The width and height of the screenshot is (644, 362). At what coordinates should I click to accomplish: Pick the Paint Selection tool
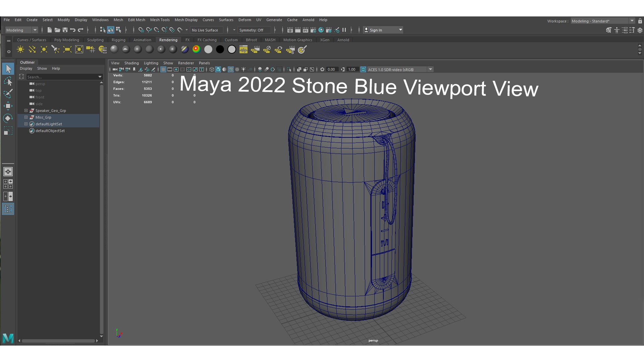click(8, 94)
